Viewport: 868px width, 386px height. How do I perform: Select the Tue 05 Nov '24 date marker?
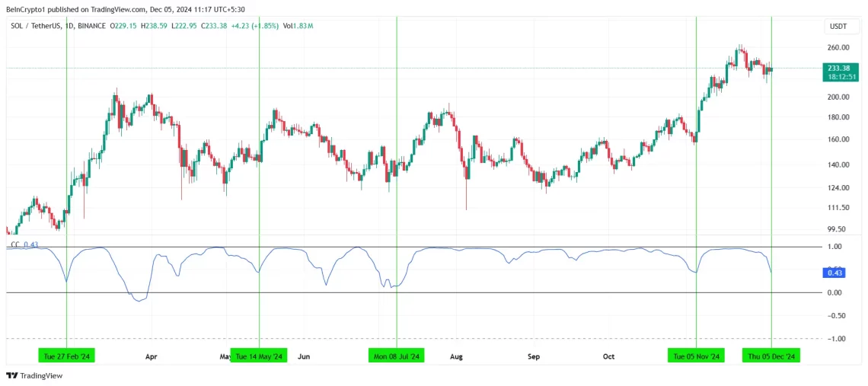[x=696, y=356]
